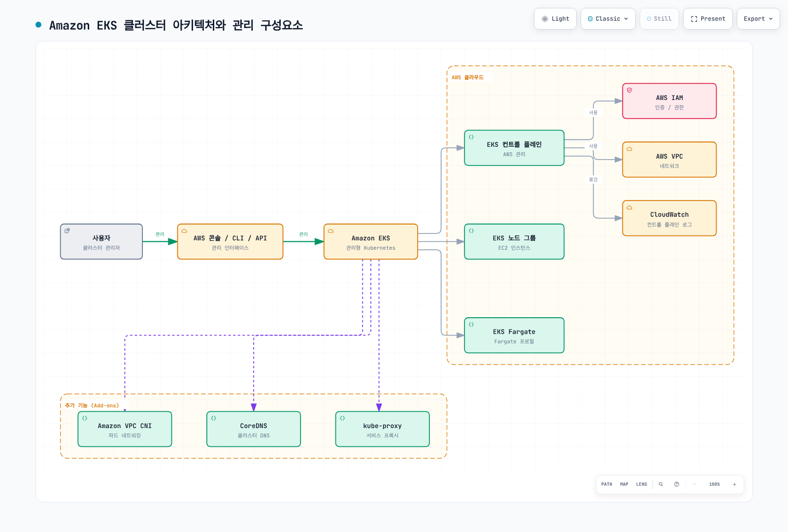Click the 관리 label before Amazon EKS
The width and height of the screenshot is (788, 532).
[x=303, y=234]
